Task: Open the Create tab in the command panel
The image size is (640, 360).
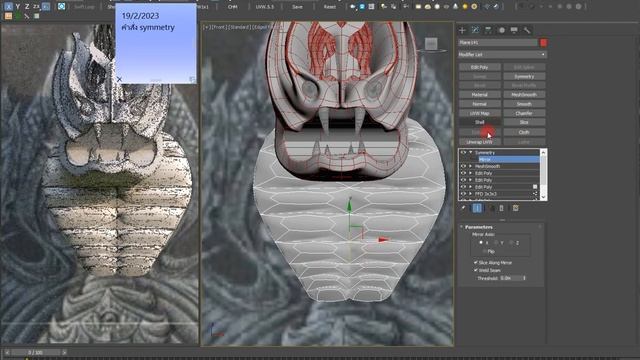Action: 462,30
